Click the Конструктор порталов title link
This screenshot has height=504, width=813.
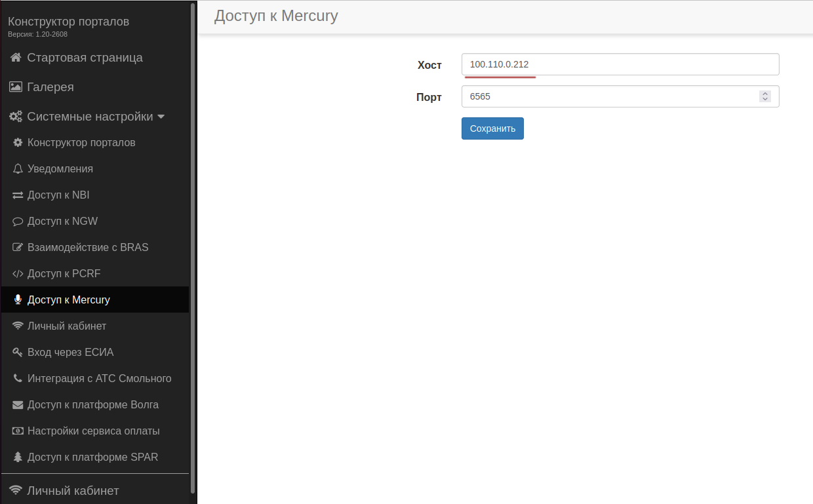[68, 22]
